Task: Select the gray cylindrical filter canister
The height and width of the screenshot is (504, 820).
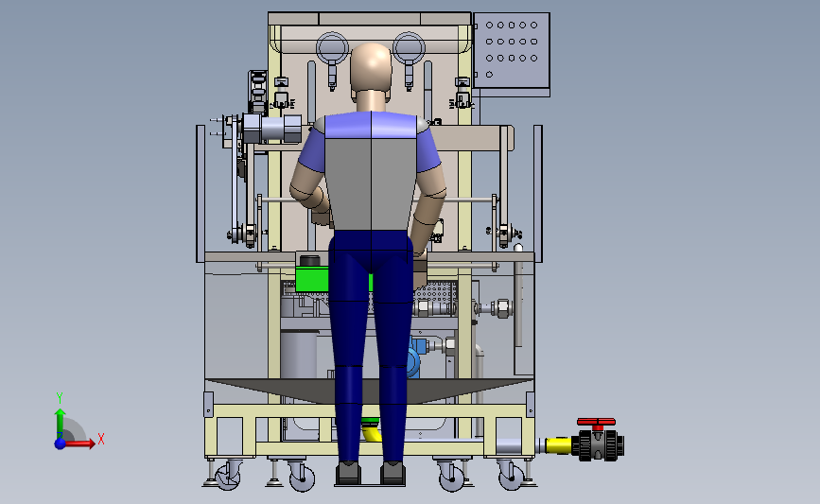Action: coord(299,354)
